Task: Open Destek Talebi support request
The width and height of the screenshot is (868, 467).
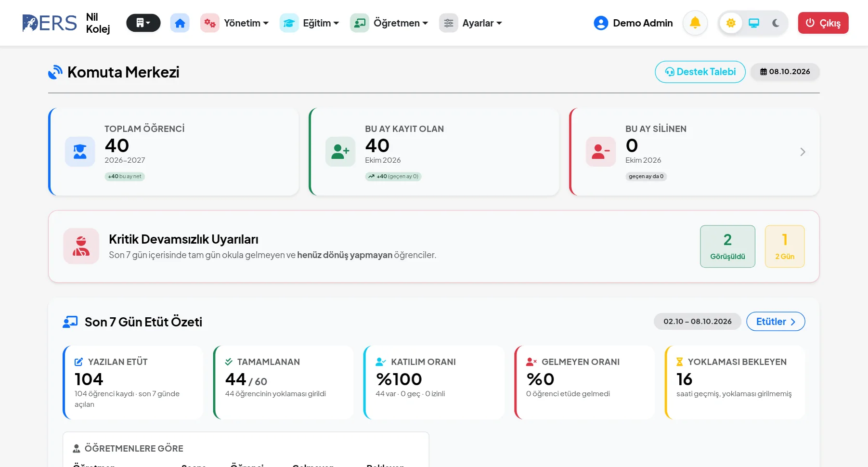Action: (700, 72)
